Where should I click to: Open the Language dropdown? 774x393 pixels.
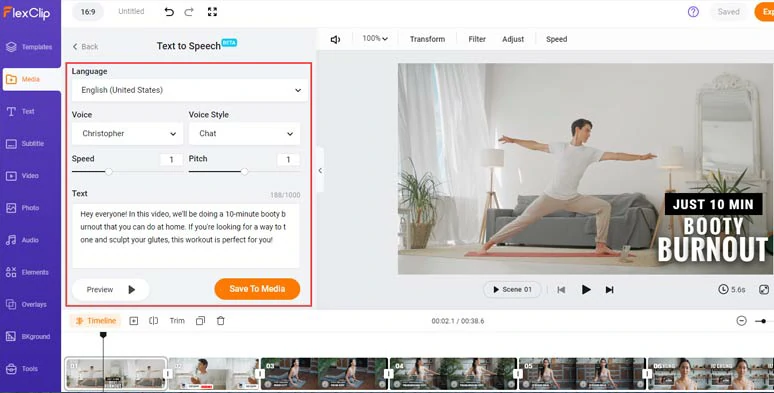point(190,90)
